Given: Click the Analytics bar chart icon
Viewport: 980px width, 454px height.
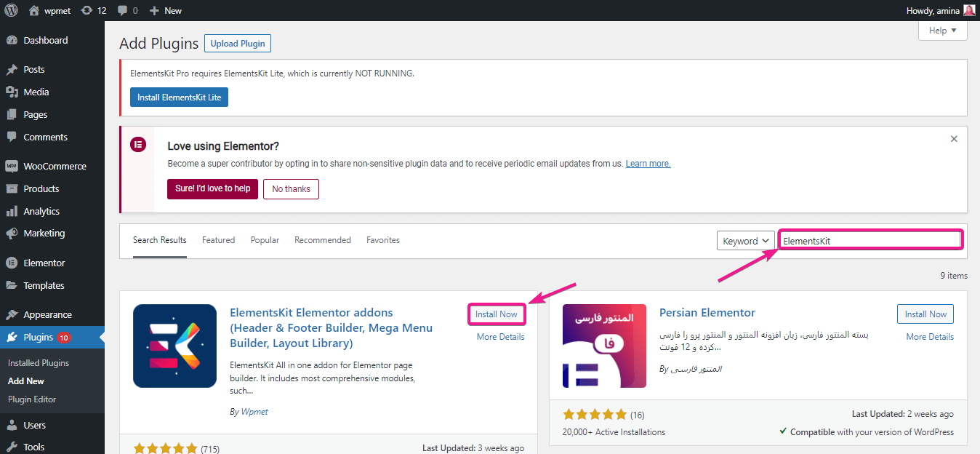Looking at the screenshot, I should 12,211.
